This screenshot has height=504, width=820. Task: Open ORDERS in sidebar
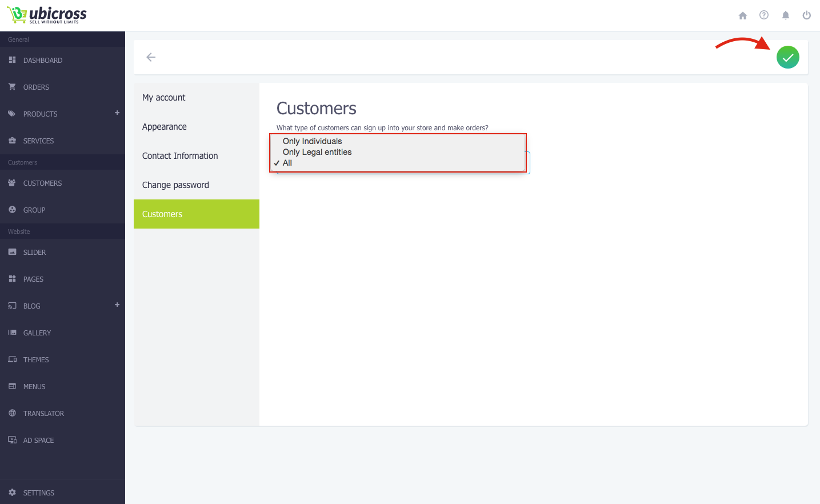tap(36, 87)
